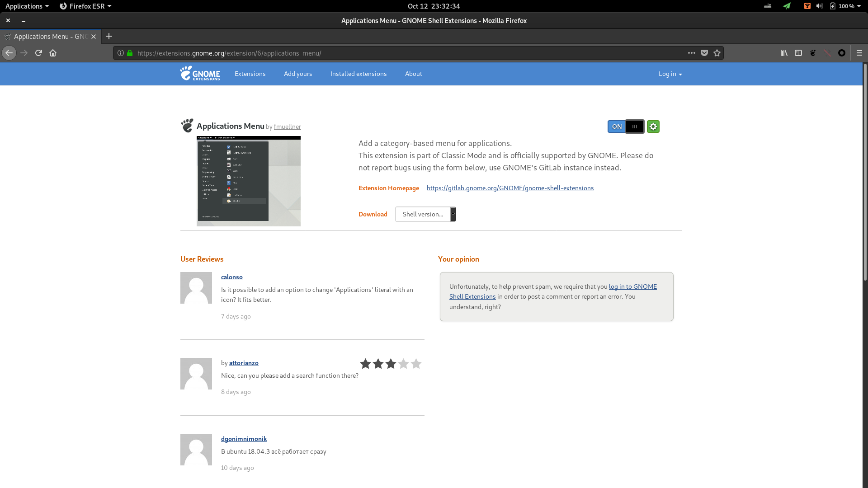Open the Log in dropdown menu
Screen dimensions: 868x488
[670, 73]
